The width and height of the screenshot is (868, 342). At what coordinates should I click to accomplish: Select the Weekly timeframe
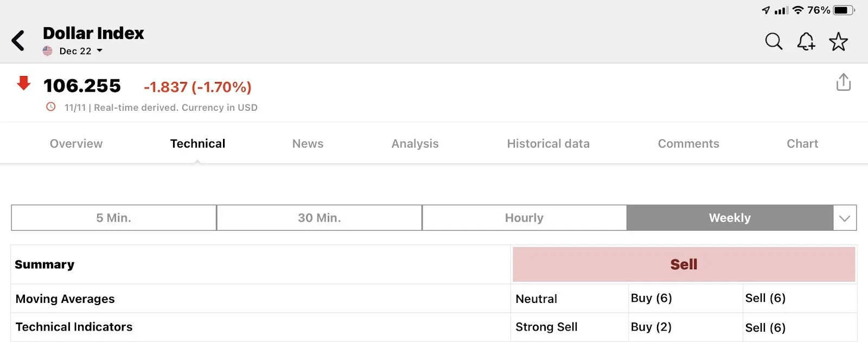point(730,218)
